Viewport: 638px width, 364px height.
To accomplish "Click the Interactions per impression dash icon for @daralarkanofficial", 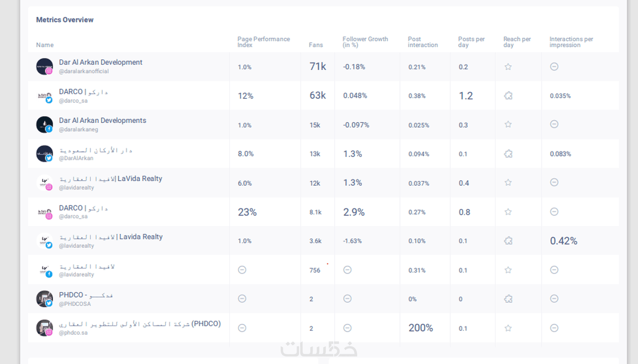I will coord(554,66).
